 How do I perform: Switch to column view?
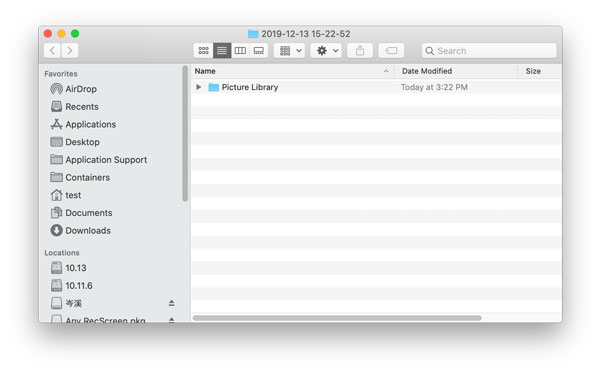(x=240, y=50)
